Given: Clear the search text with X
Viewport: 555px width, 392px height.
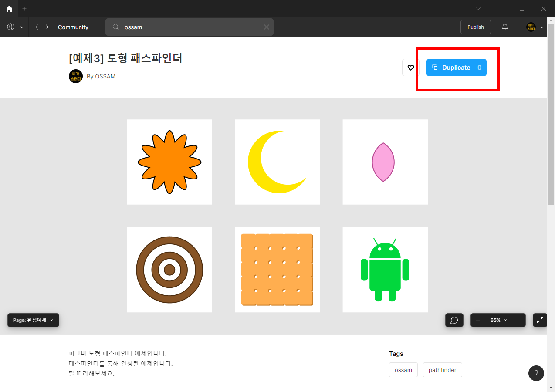Looking at the screenshot, I should tap(267, 27).
